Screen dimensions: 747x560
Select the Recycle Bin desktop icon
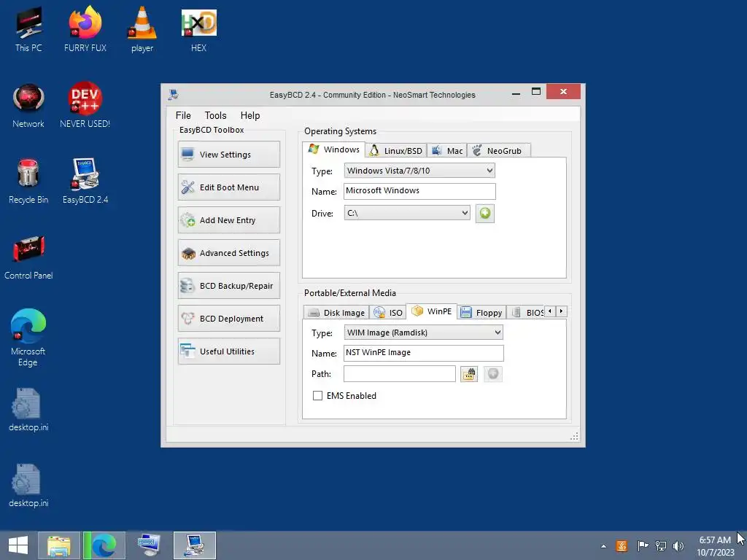[x=28, y=182]
